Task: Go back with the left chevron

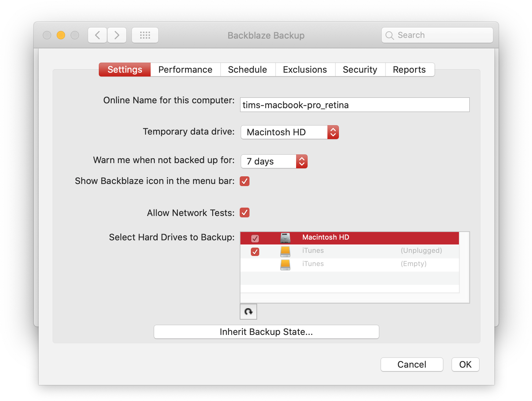Action: [97, 35]
